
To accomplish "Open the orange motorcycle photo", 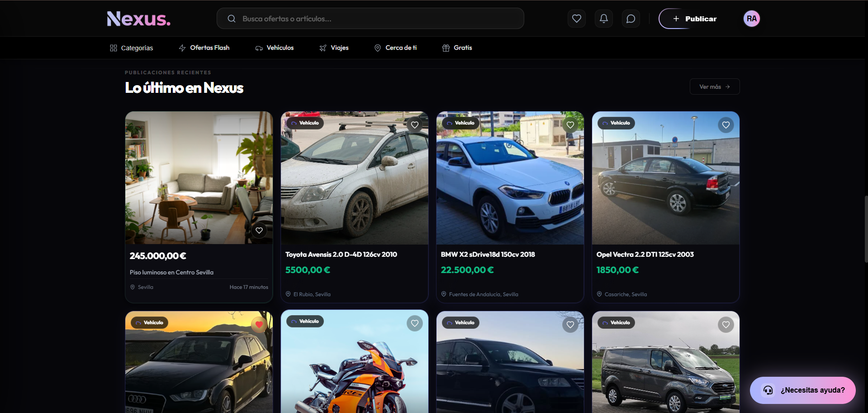I will pos(355,361).
